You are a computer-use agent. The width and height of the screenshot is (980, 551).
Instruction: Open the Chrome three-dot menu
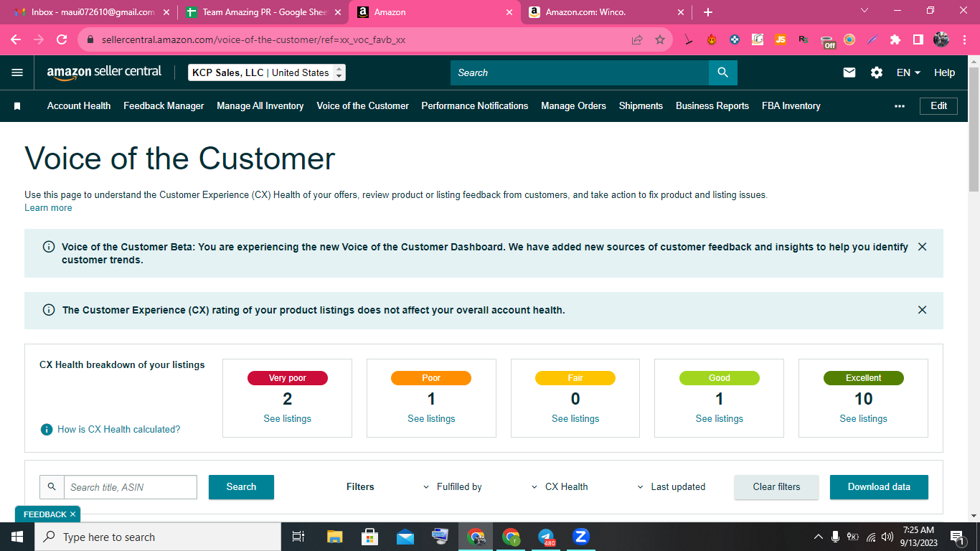[x=963, y=40]
